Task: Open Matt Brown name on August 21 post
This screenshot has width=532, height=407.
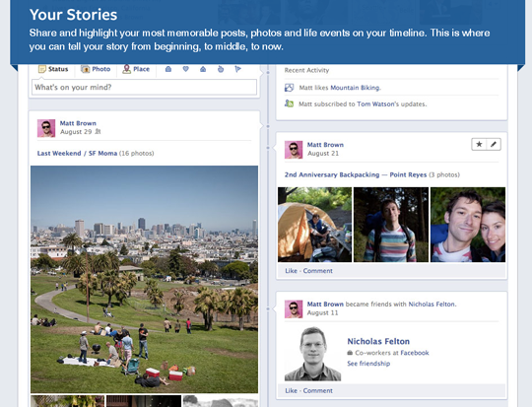Action: pyautogui.click(x=325, y=145)
